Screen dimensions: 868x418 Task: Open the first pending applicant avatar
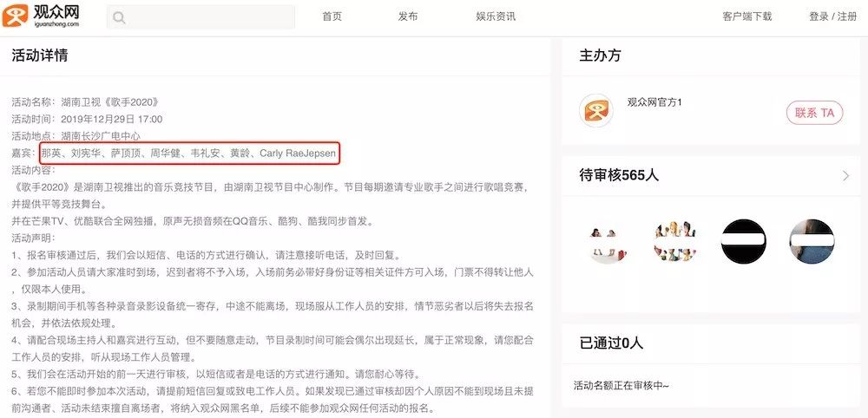(x=608, y=242)
